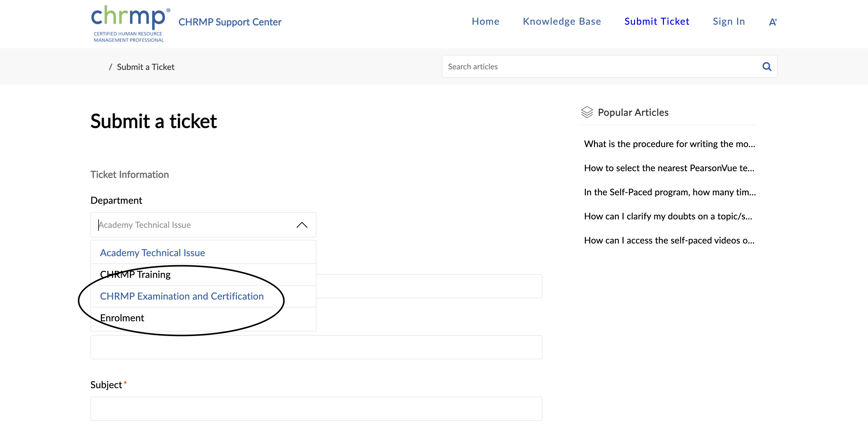Select Academy Technical Issue option
Image resolution: width=868 pixels, height=431 pixels.
point(152,253)
